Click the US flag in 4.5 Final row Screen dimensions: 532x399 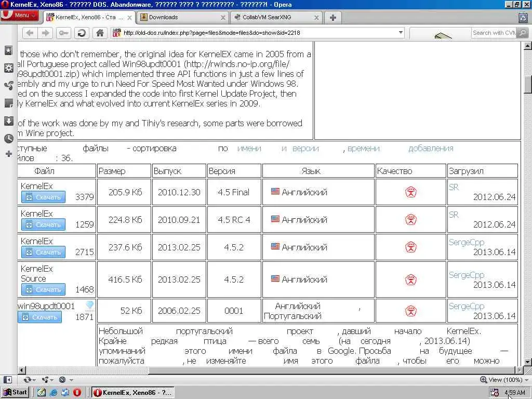(x=275, y=192)
